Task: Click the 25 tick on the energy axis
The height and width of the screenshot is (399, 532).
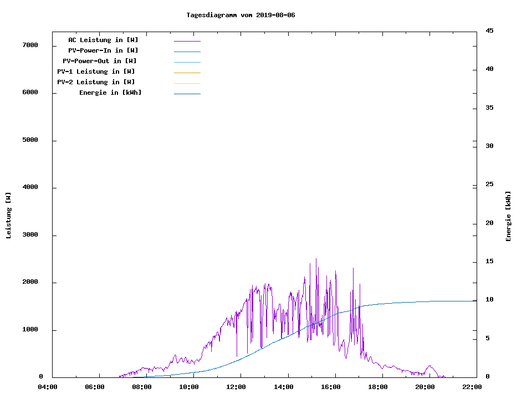Action: click(x=489, y=184)
